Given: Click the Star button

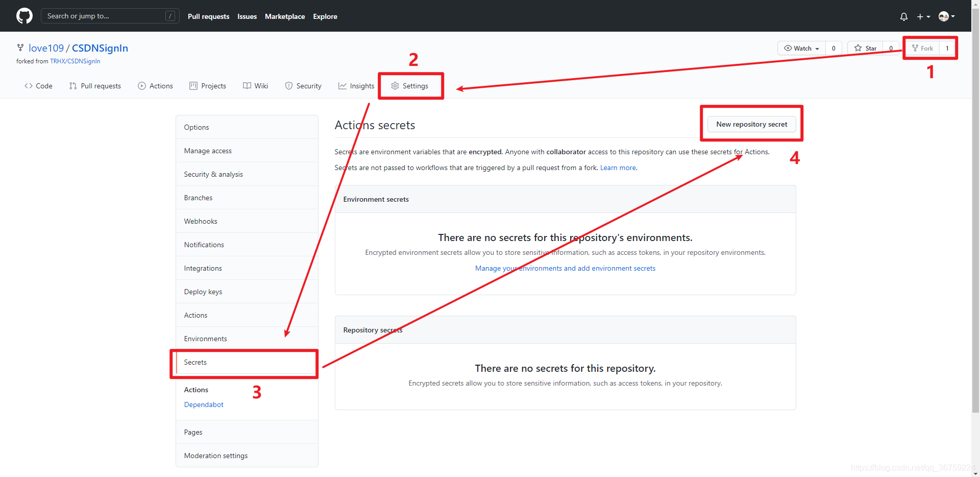Looking at the screenshot, I should pos(865,48).
